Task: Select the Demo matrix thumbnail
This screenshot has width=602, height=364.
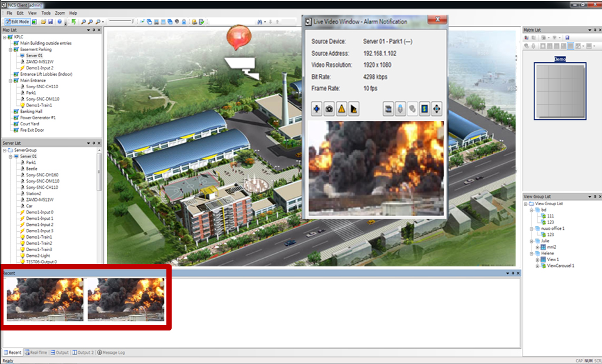Action: pyautogui.click(x=560, y=91)
